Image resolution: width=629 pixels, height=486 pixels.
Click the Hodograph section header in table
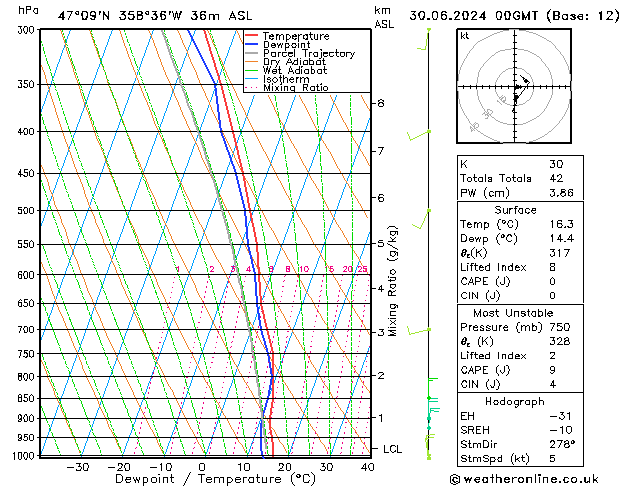(x=514, y=401)
